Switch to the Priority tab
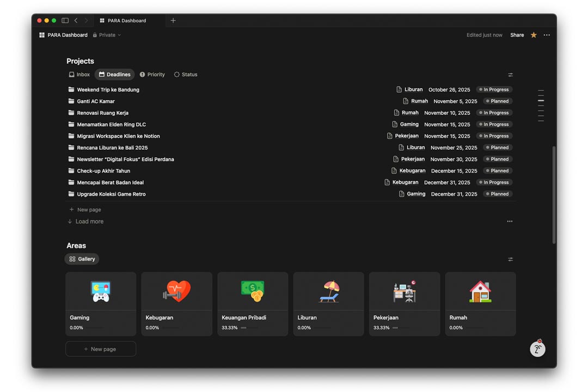Viewport: 588px width, 392px height. point(152,75)
